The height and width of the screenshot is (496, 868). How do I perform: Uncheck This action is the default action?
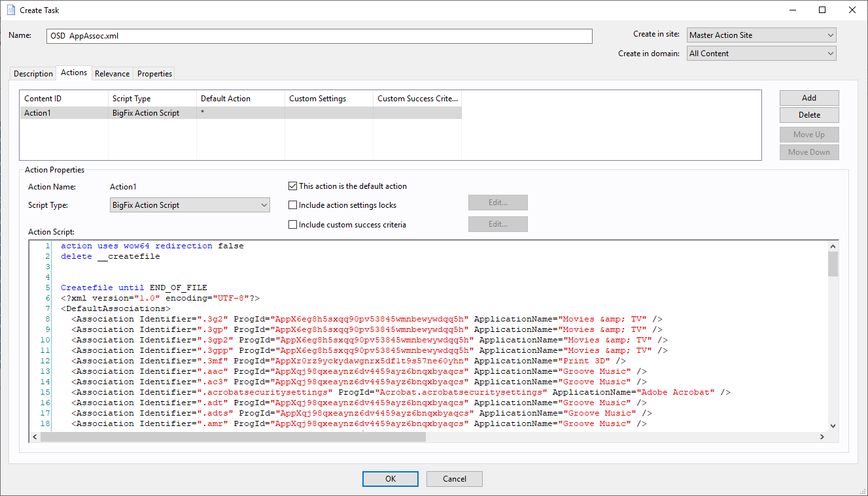coord(292,186)
